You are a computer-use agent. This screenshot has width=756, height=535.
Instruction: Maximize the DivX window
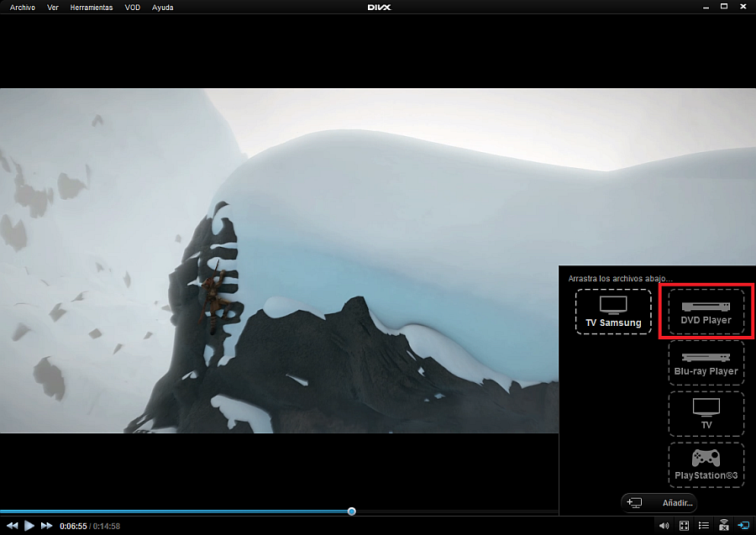coord(724,7)
